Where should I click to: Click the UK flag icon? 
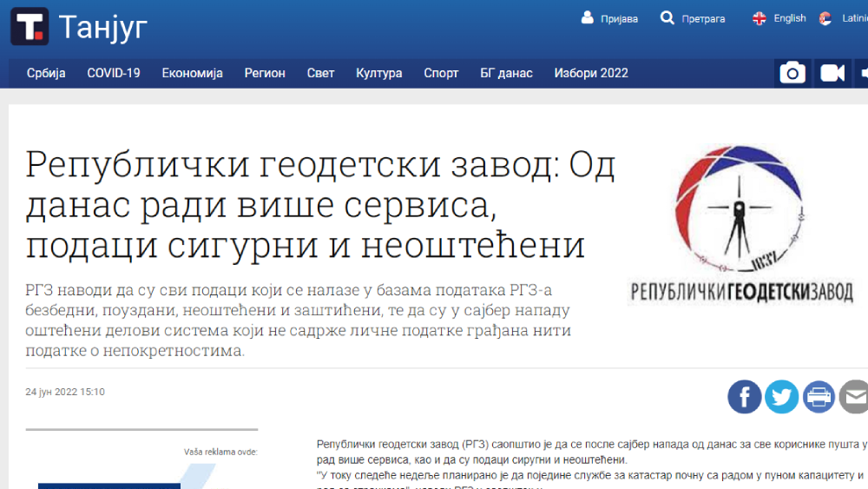[759, 18]
